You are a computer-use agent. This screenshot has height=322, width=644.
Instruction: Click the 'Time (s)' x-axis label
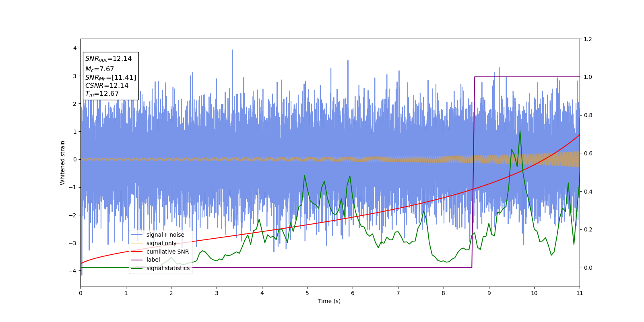click(329, 301)
